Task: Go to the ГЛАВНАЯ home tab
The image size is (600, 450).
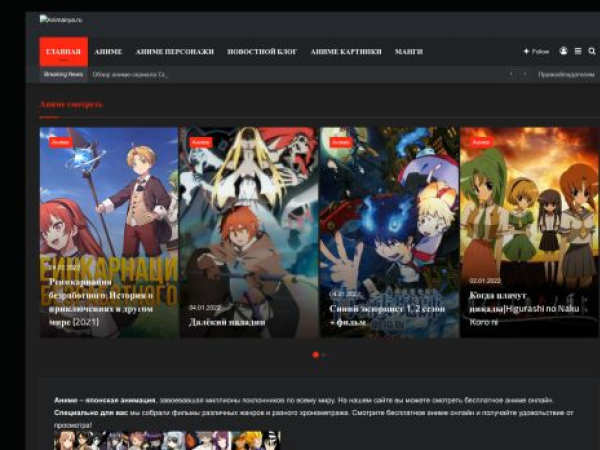Action: tap(64, 52)
